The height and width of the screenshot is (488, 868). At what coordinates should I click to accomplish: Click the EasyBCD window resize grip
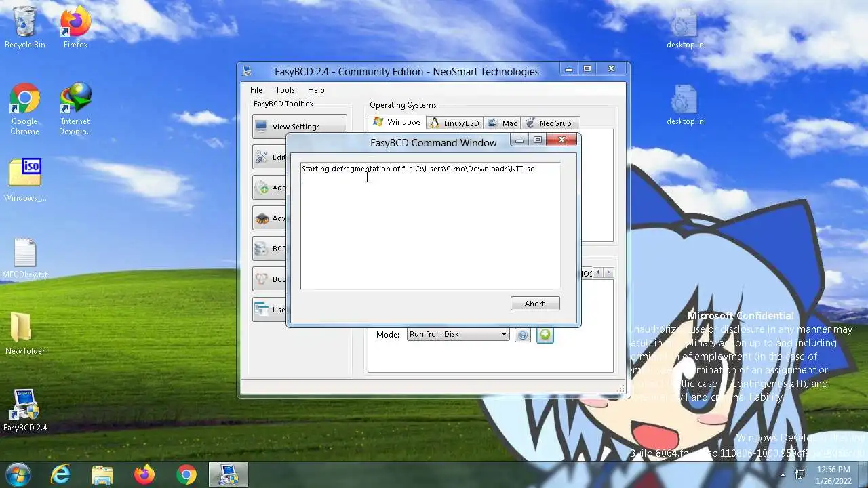tap(621, 389)
